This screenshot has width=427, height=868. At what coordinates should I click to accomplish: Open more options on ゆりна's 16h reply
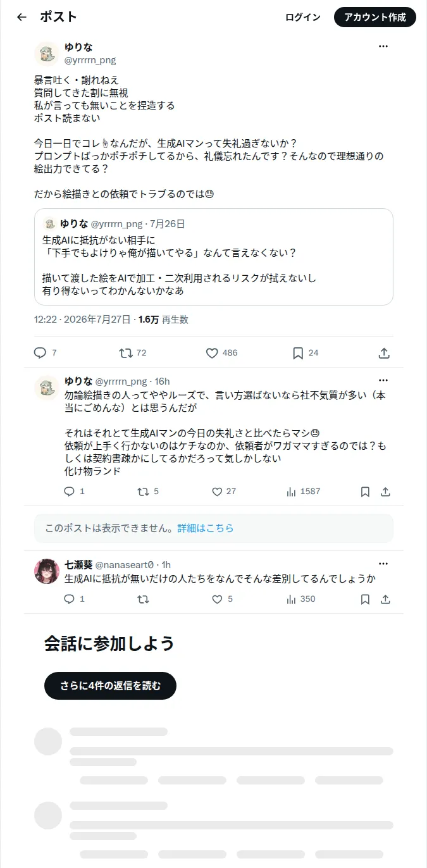click(383, 380)
